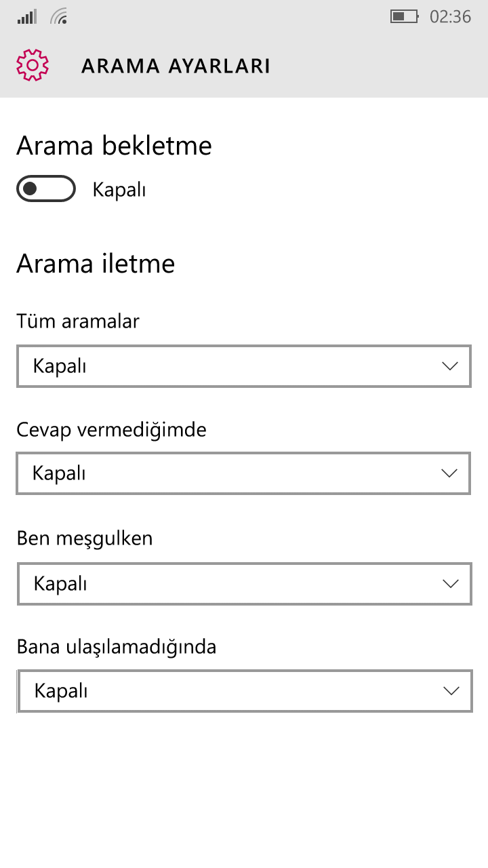The height and width of the screenshot is (868, 488).
Task: Tap the Kapalı label beside the switch
Action: point(119,190)
